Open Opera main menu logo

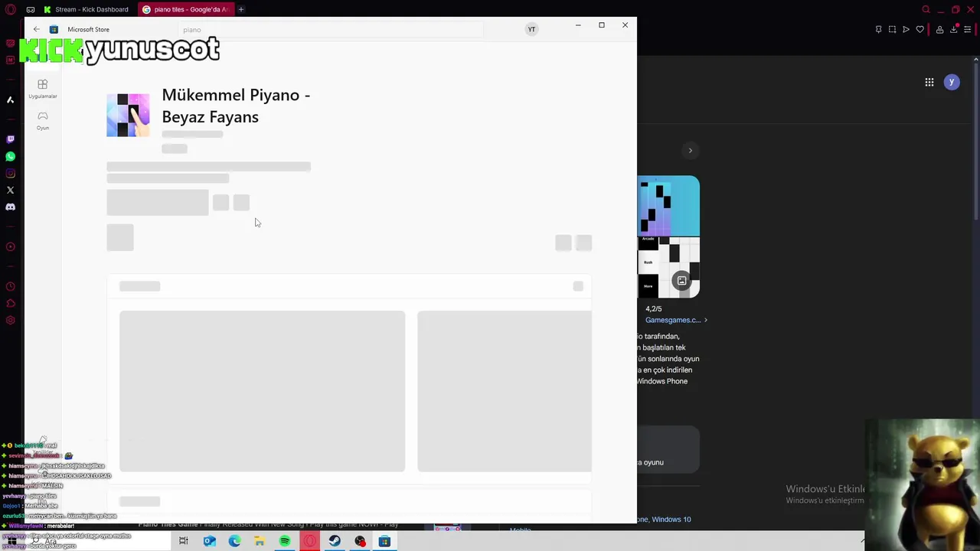[10, 9]
